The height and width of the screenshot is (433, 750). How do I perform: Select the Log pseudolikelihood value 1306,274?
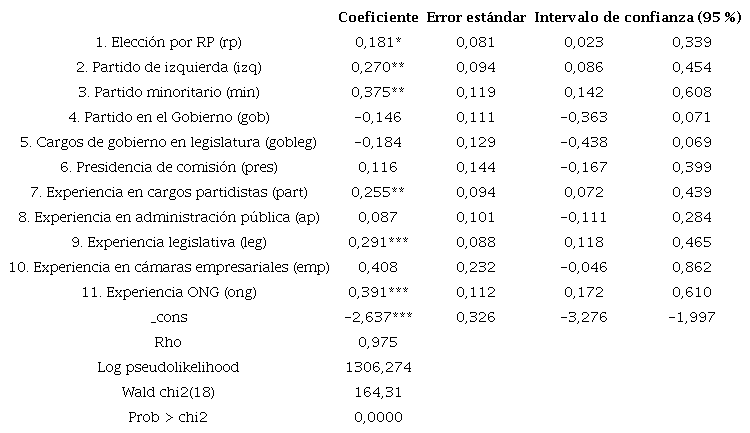[x=377, y=367]
